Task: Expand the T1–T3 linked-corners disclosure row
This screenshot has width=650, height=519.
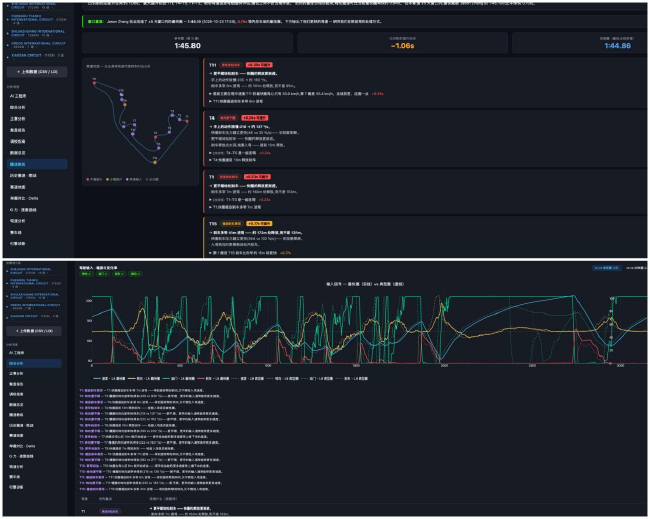Action: pos(240,200)
